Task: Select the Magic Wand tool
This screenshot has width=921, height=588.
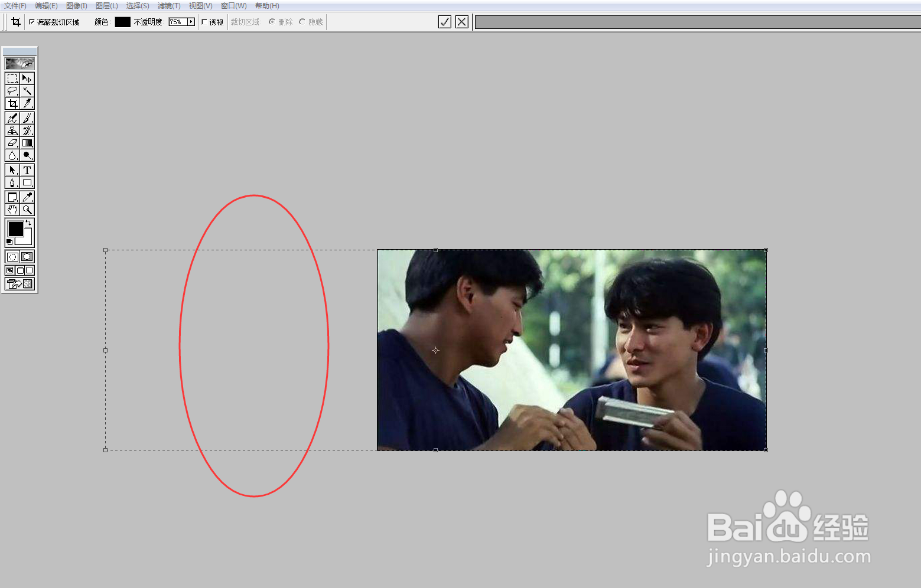Action: pos(27,91)
